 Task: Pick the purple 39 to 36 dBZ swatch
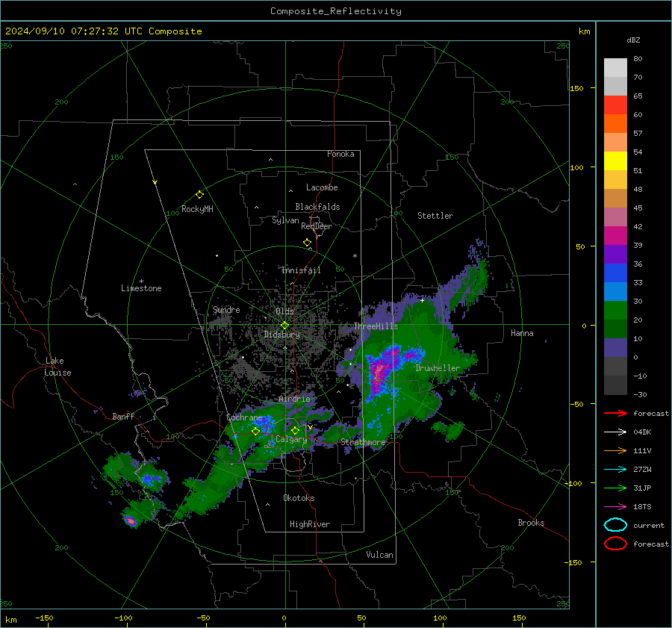coord(615,255)
